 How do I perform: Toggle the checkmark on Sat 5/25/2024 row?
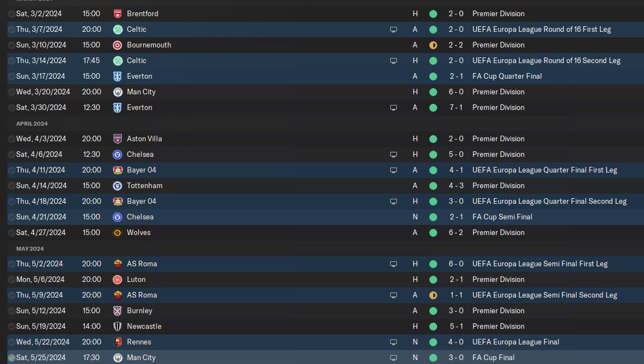(12, 358)
